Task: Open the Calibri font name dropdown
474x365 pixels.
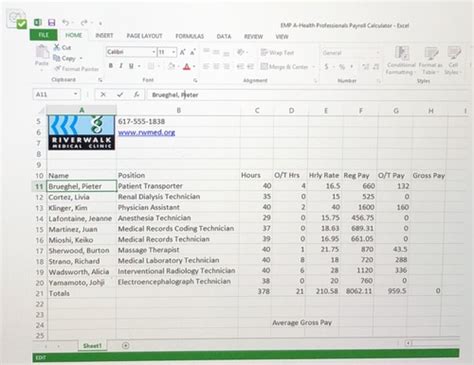Action: 154,52
